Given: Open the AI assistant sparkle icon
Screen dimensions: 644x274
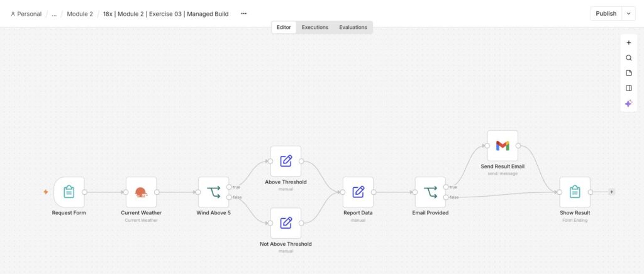Looking at the screenshot, I should pyautogui.click(x=628, y=104).
